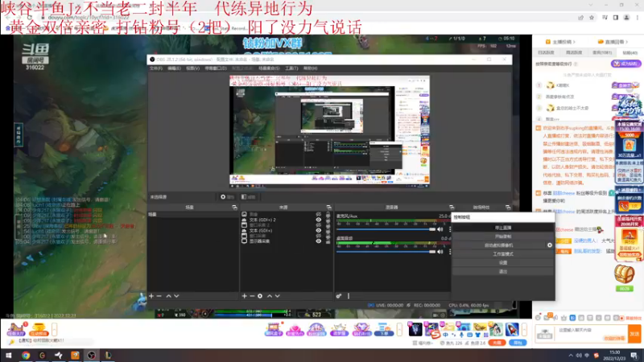Pop out the Scene Transitions dock panel
The width and height of the screenshot is (644, 362).
(x=508, y=208)
